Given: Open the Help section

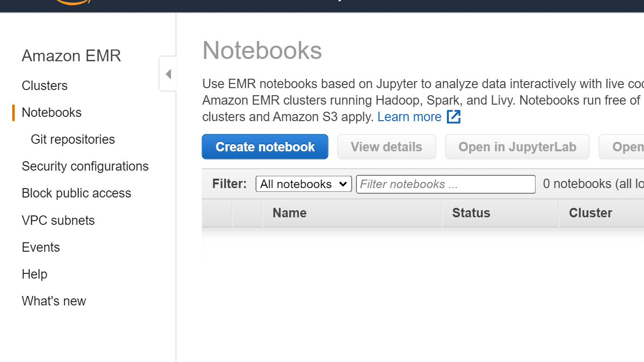Looking at the screenshot, I should pyautogui.click(x=34, y=274).
